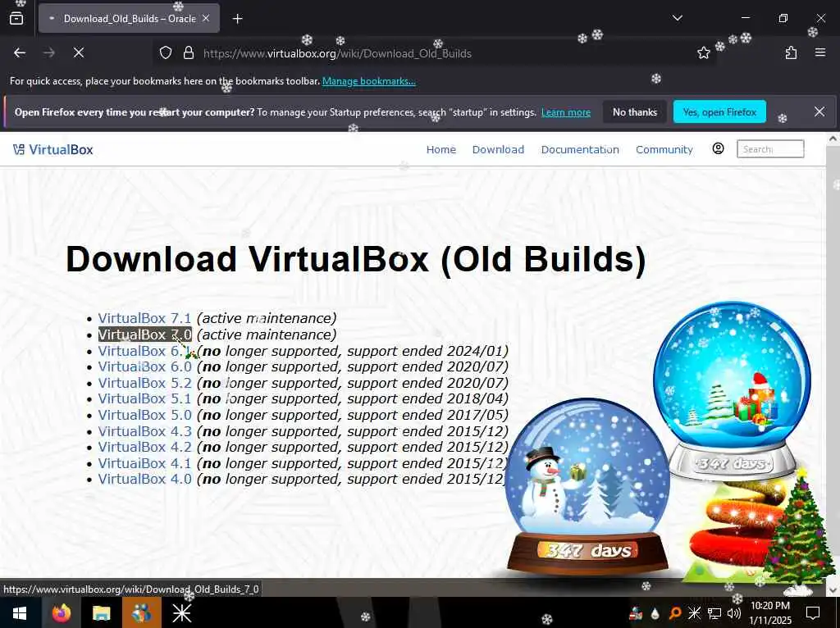Screen dimensions: 840x628
Task: View site information via the padlock icon
Action: pyautogui.click(x=188, y=53)
